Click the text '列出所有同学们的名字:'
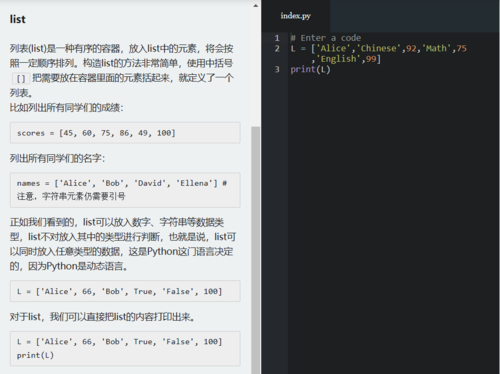This screenshot has height=374, width=500. (57, 158)
